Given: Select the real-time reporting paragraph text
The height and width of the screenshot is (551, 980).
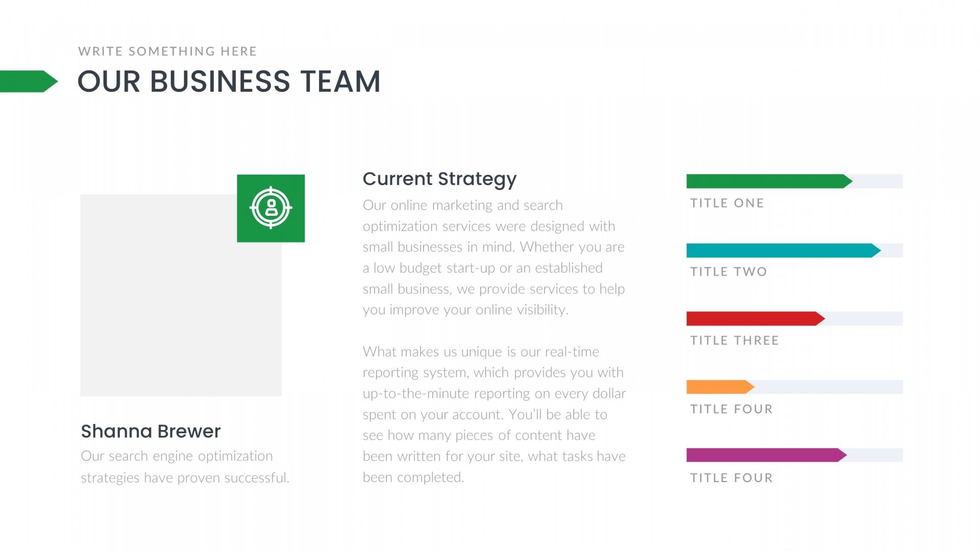Looking at the screenshot, I should click(494, 414).
